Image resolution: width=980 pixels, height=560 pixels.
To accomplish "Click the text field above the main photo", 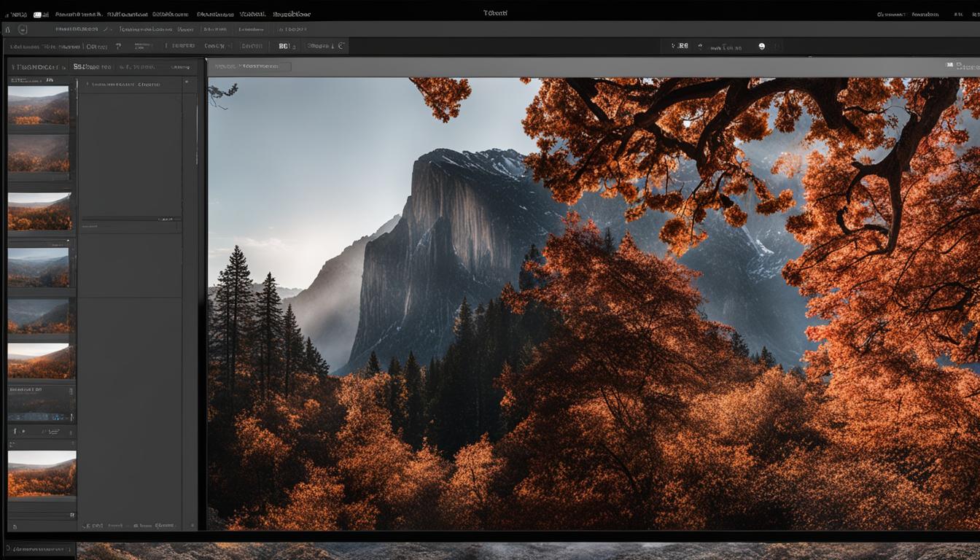I will coord(249,66).
